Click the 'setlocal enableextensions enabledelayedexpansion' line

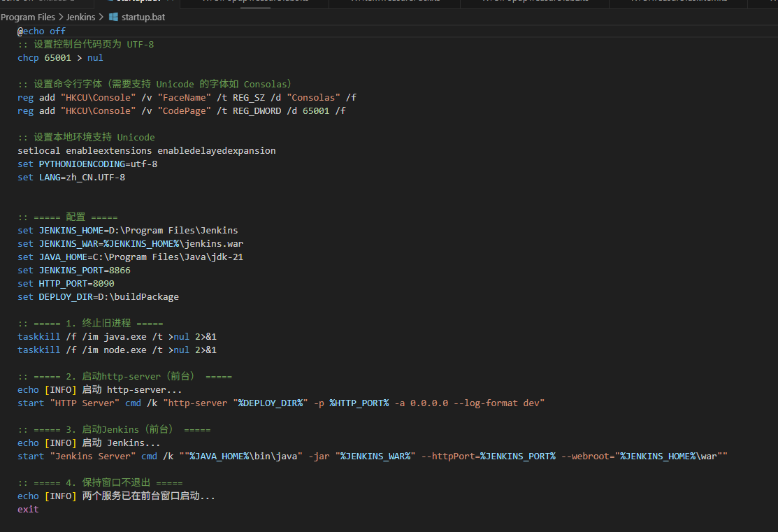coord(147,150)
